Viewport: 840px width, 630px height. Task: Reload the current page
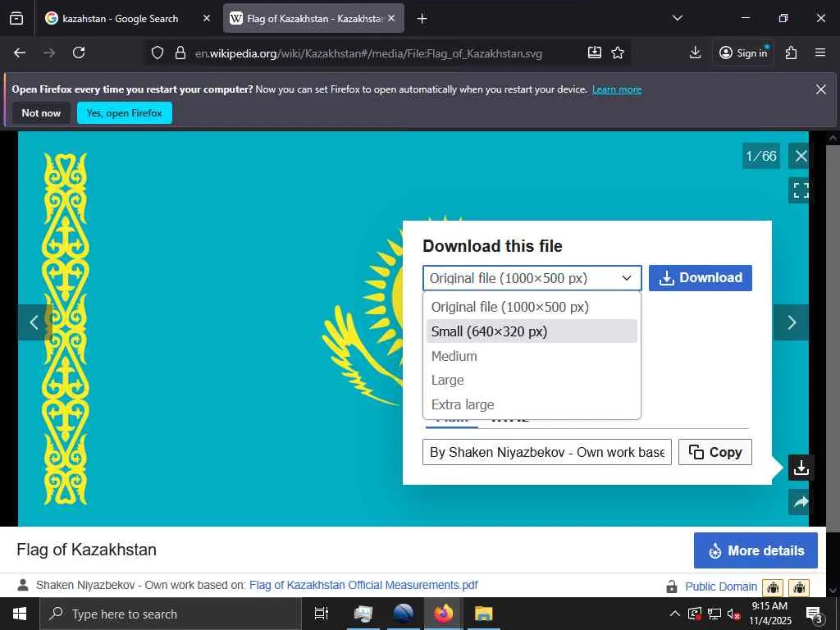coord(79,52)
